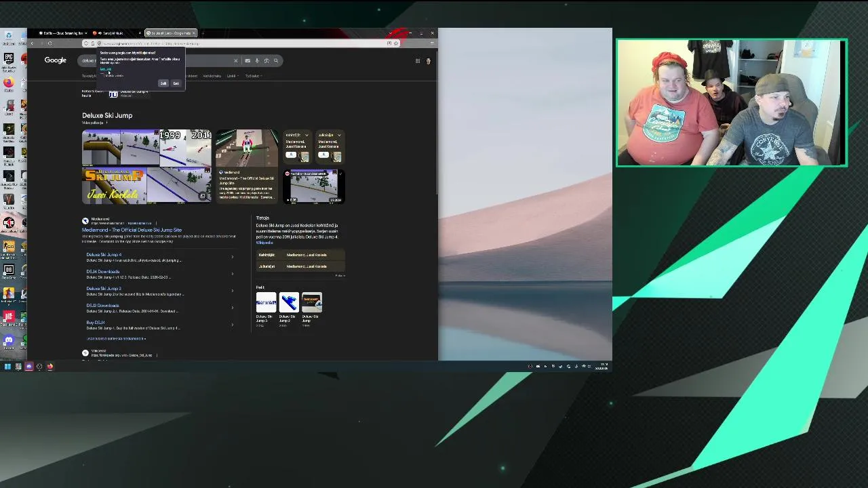868x488 pixels.
Task: Open OBS Studio from the taskbar
Action: (x=39, y=367)
